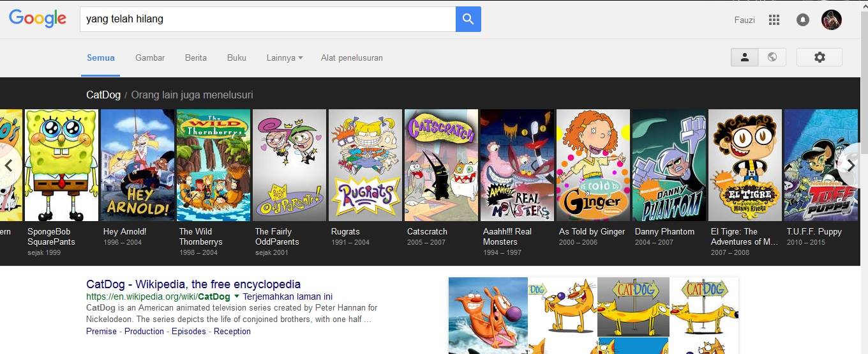Screen dimensions: 868x354
Task: Switch to the Berita tab
Action: 196,58
